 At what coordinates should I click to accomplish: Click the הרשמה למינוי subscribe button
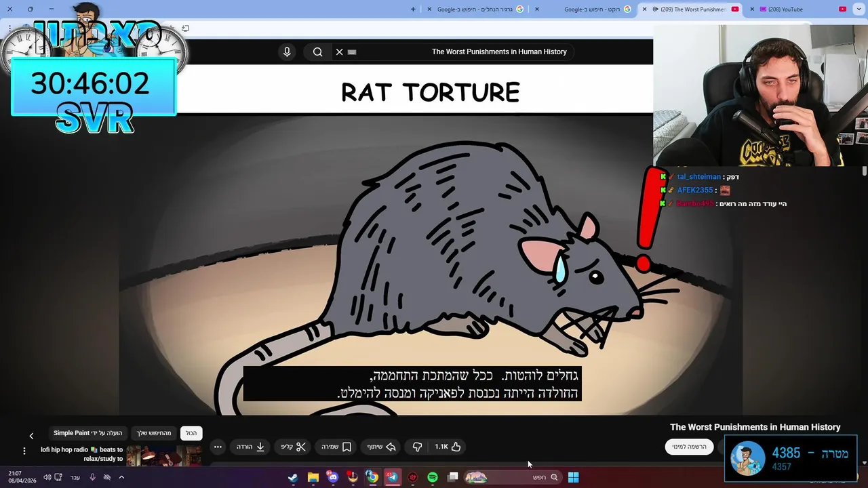[x=689, y=447]
